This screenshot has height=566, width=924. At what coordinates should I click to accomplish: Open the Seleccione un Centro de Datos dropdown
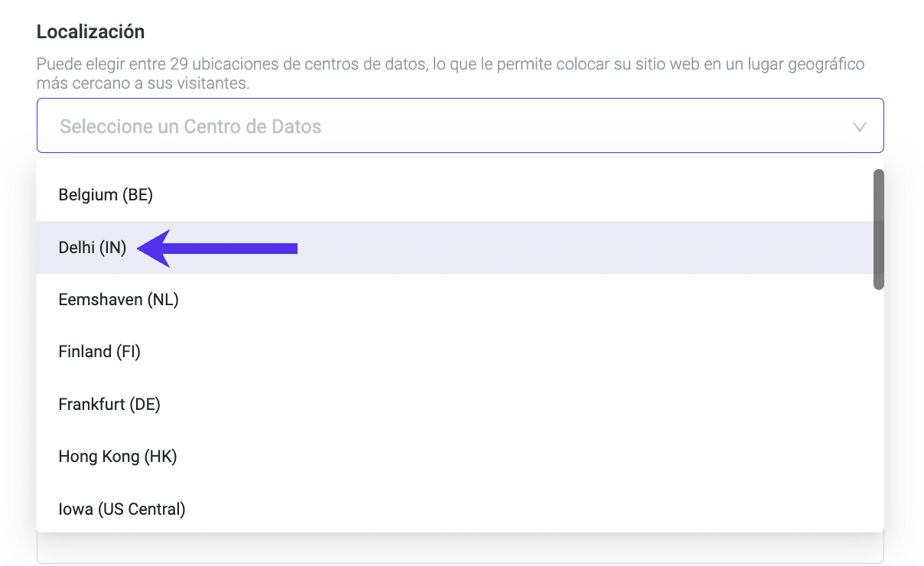coord(459,126)
